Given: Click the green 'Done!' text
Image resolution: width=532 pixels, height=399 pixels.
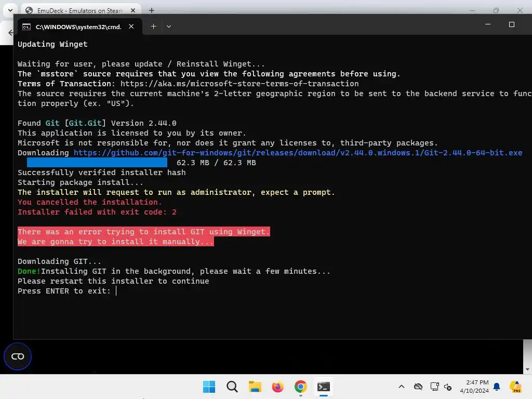Looking at the screenshot, I should (29, 271).
